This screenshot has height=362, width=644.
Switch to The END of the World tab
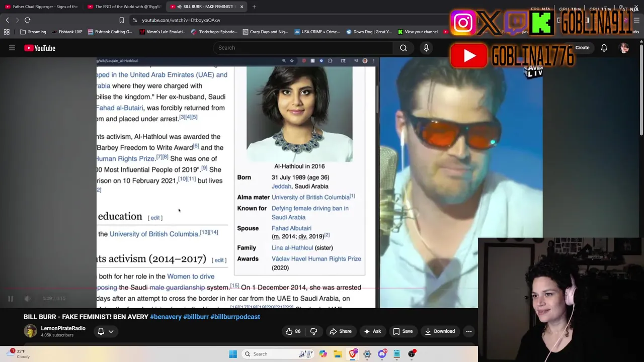(x=124, y=7)
